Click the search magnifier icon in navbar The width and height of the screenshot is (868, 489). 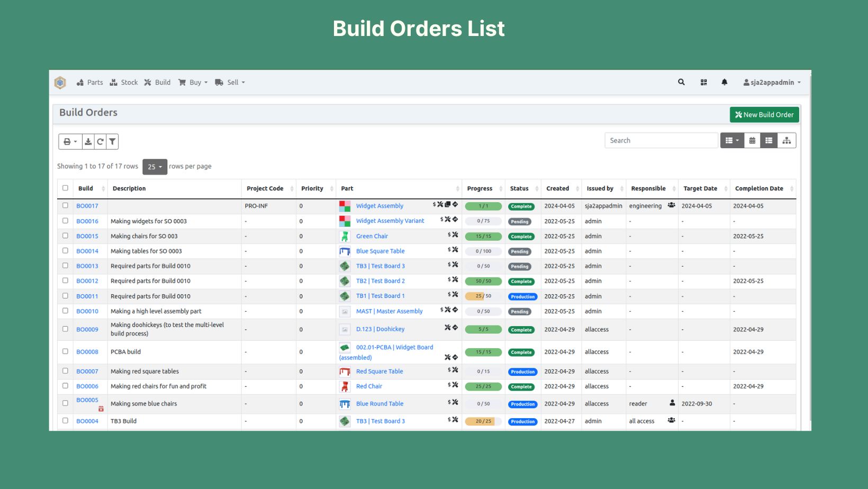pos(681,82)
